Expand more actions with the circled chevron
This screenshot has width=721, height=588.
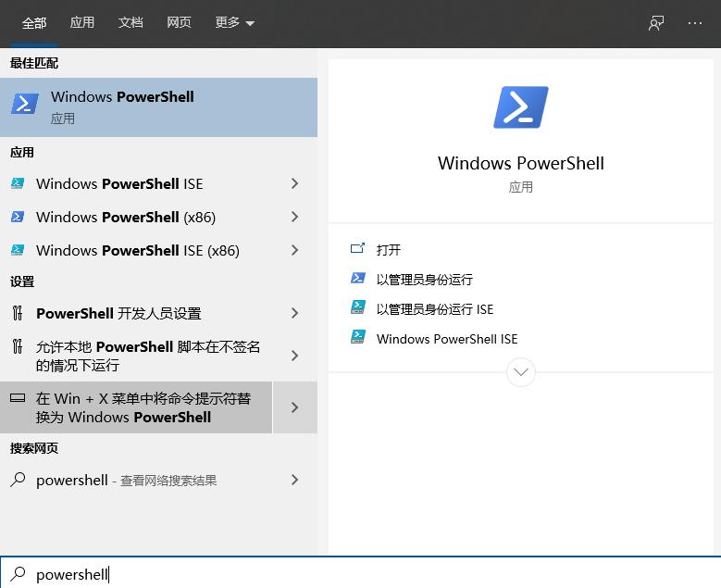click(x=520, y=371)
